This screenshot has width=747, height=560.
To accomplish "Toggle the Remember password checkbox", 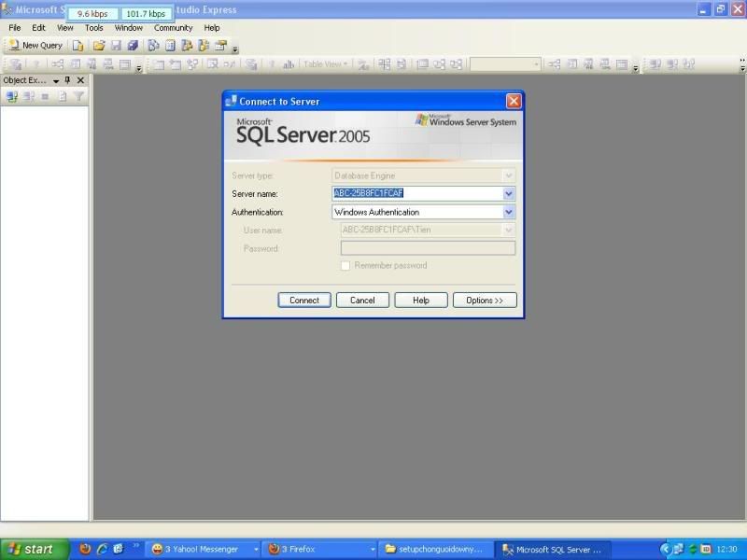I will [x=345, y=266].
